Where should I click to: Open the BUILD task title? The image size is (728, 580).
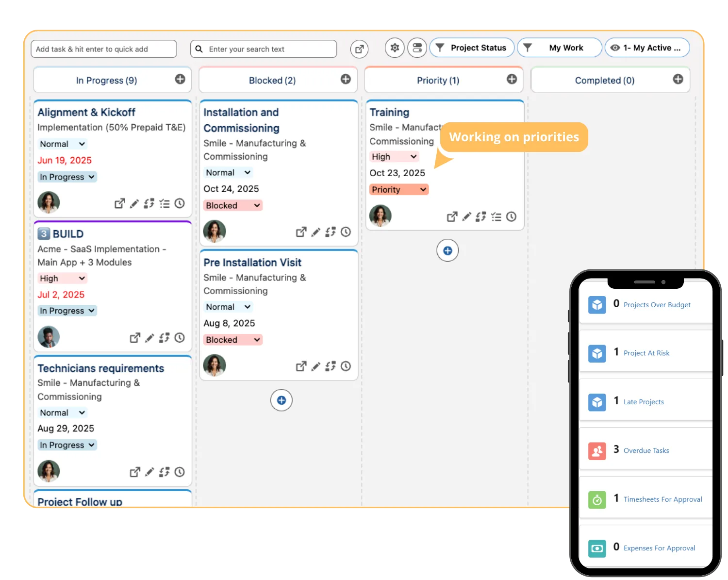coord(68,234)
